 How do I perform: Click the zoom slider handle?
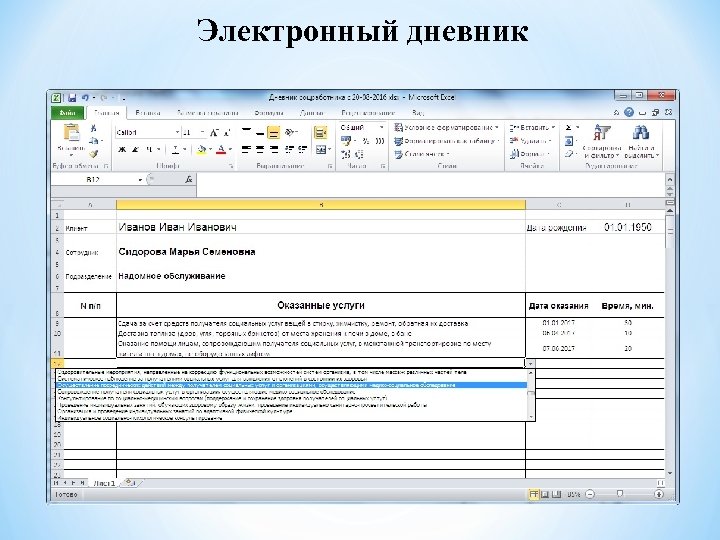click(620, 494)
